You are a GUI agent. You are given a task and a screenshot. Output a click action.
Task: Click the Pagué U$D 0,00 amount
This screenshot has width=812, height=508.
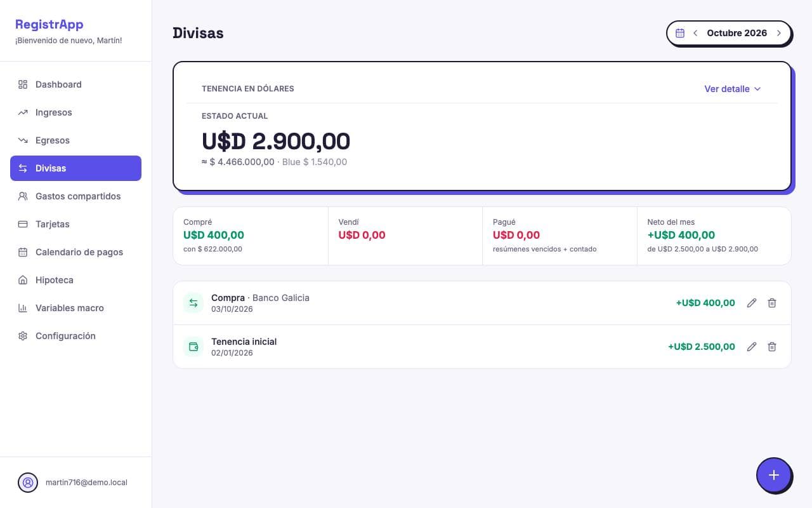[516, 235]
